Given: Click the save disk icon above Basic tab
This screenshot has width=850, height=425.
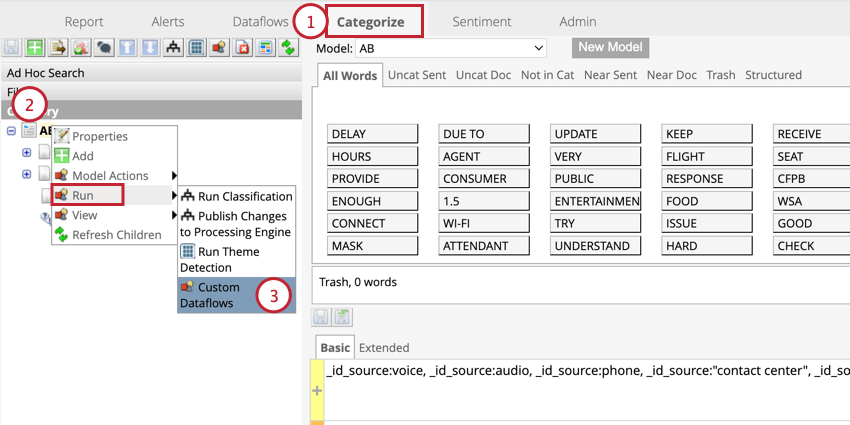Looking at the screenshot, I should click(x=322, y=316).
